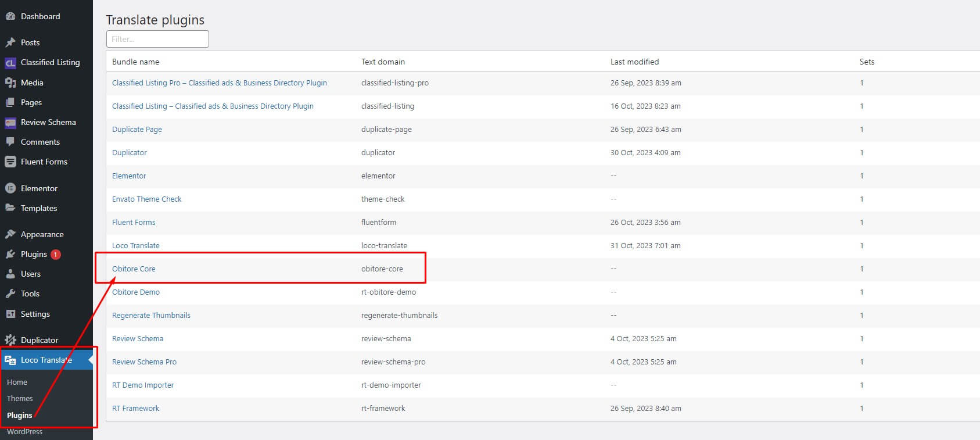Open the Duplicate Page bundle
The image size is (980, 440).
point(137,129)
